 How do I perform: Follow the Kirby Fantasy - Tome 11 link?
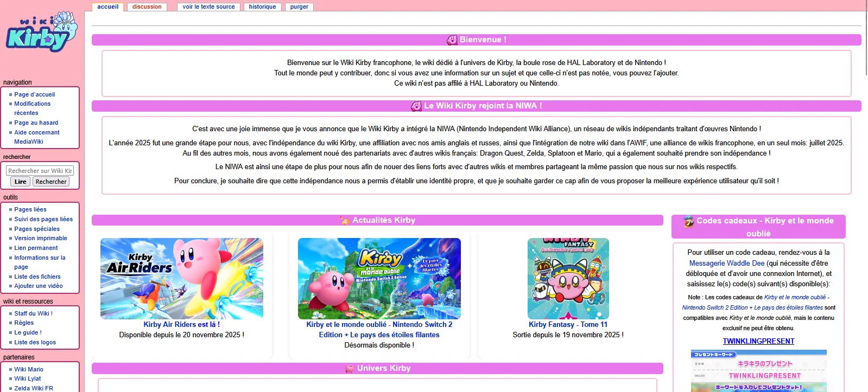(568, 324)
